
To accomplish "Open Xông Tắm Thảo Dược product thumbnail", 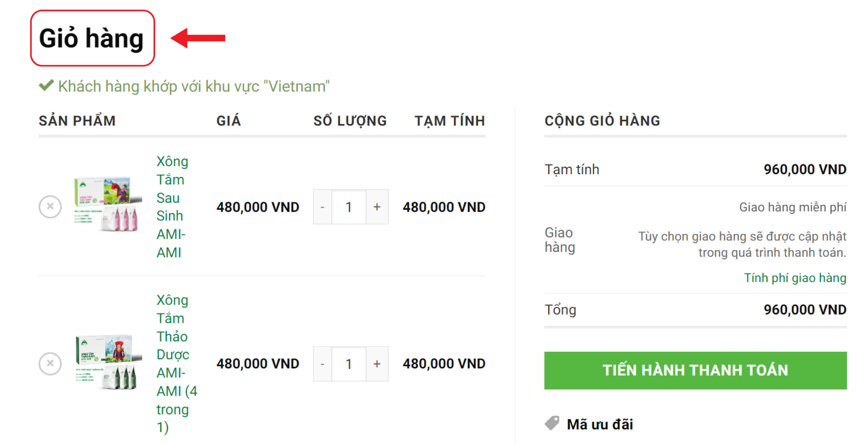I will 108,362.
